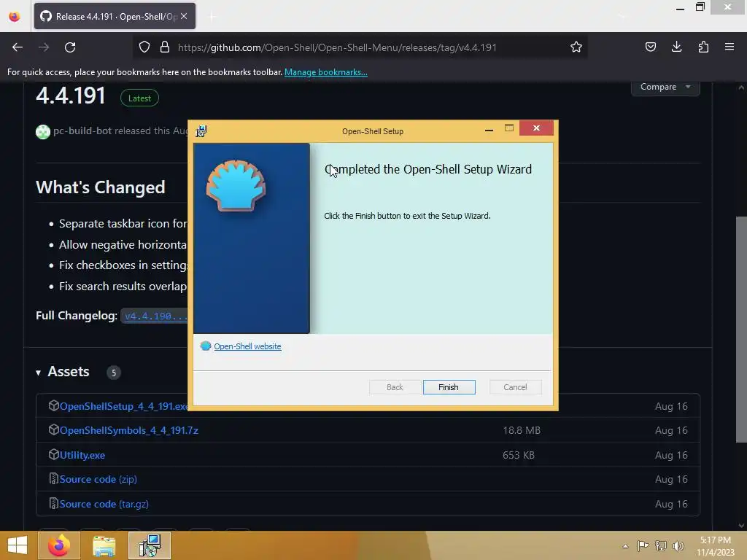Click the network tray icon
This screenshot has height=560, width=747.
tap(661, 545)
